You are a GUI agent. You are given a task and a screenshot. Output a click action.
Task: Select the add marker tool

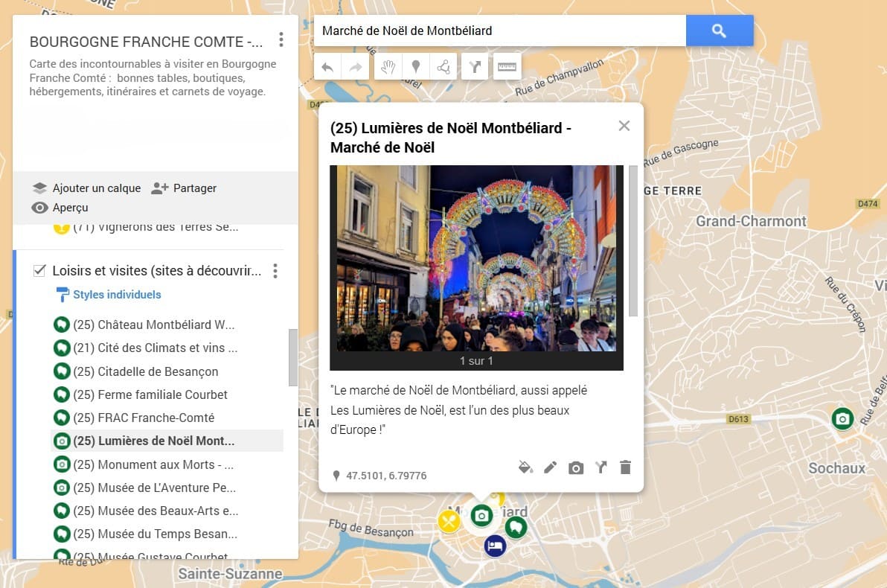416,66
